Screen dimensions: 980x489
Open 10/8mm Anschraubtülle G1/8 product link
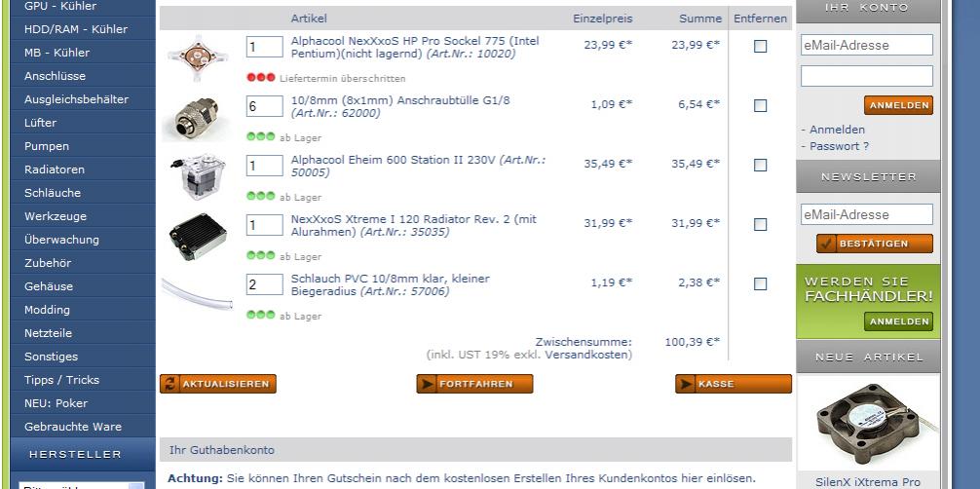[x=400, y=107]
